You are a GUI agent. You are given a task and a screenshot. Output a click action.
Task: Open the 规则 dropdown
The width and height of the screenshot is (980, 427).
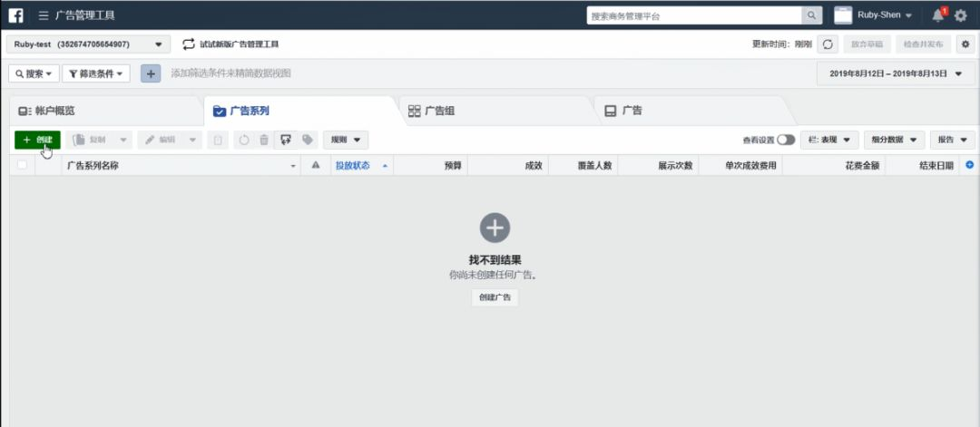(x=346, y=140)
